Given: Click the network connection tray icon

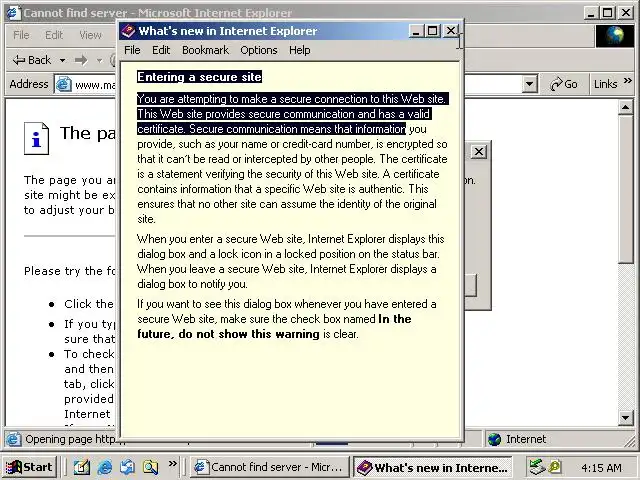Looking at the screenshot, I should coord(538,467).
